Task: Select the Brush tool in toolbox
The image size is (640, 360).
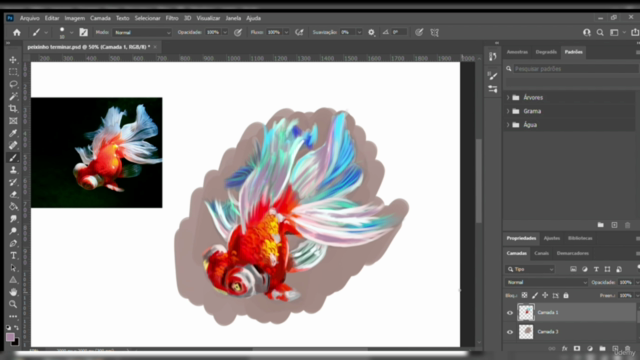Action: click(13, 158)
